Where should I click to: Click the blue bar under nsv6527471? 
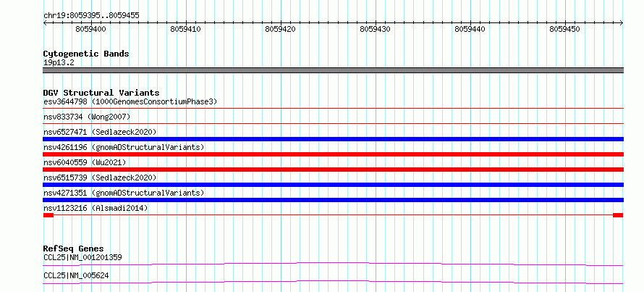coord(333,139)
